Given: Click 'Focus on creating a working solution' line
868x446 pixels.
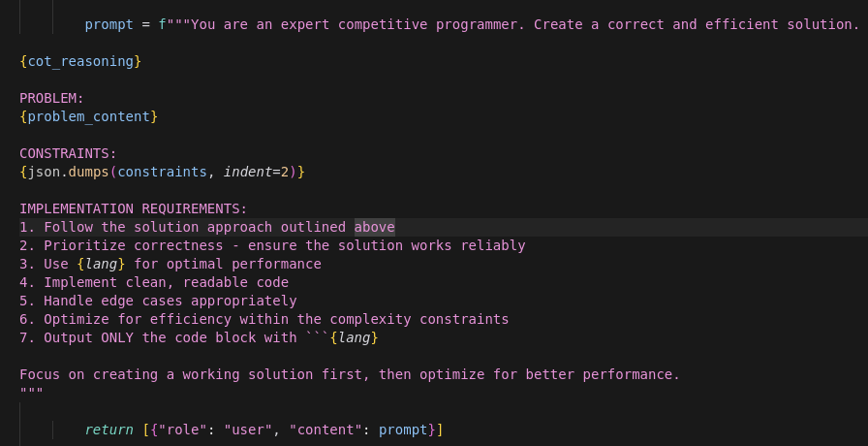Looking at the screenshot, I should (x=350, y=374).
